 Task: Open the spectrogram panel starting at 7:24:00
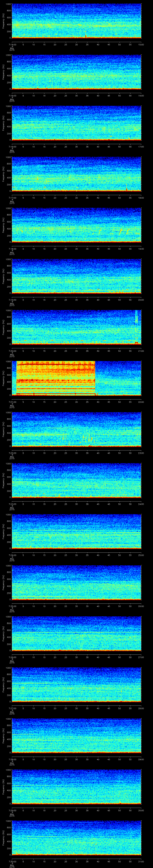(77, 531)
